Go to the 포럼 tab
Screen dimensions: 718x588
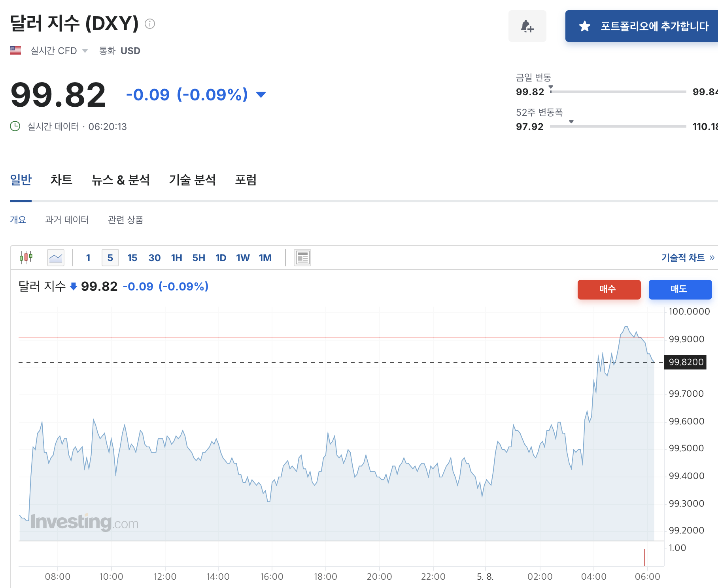(x=246, y=180)
